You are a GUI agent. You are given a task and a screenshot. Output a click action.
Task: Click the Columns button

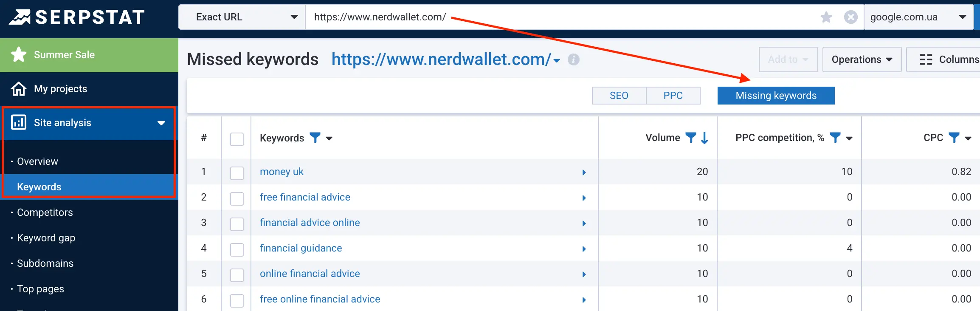coord(943,59)
